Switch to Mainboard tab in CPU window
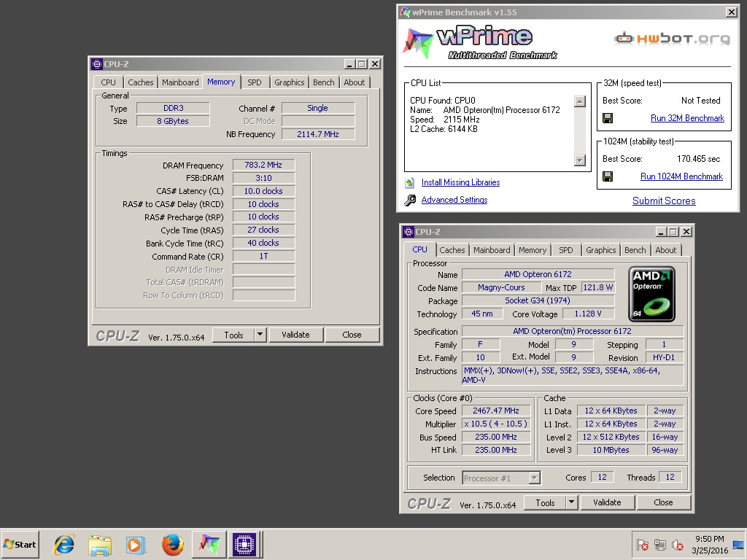Image resolution: width=747 pixels, height=560 pixels. click(x=492, y=250)
